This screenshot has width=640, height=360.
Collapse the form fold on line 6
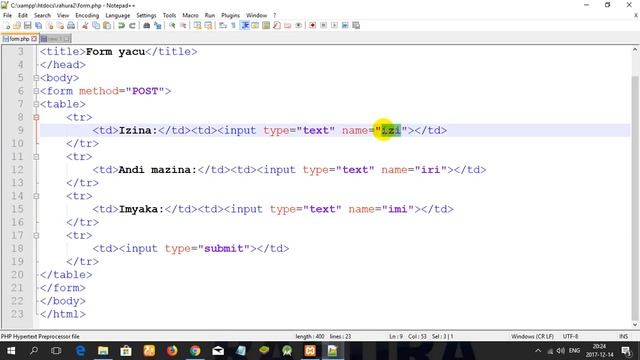tap(36, 91)
